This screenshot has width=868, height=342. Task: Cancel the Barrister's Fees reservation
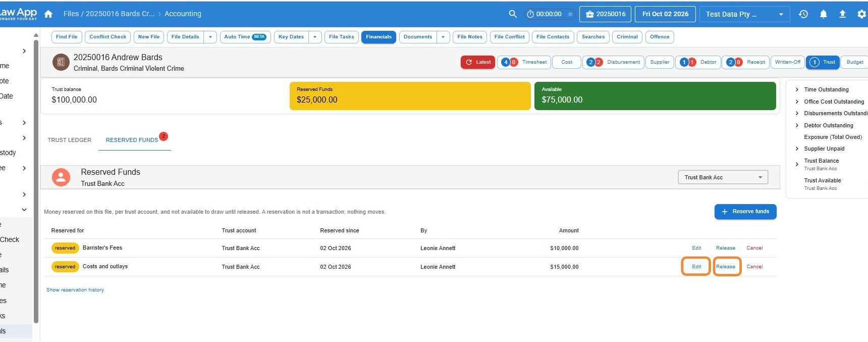(x=754, y=248)
